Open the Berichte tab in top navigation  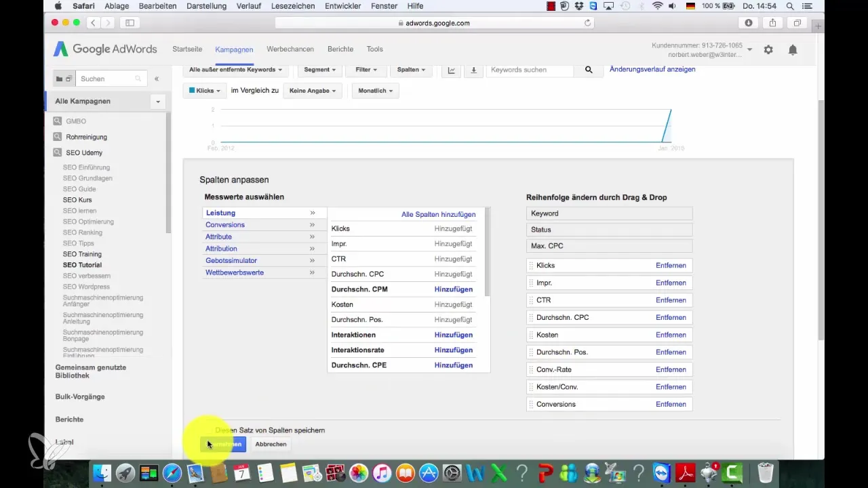click(x=340, y=49)
